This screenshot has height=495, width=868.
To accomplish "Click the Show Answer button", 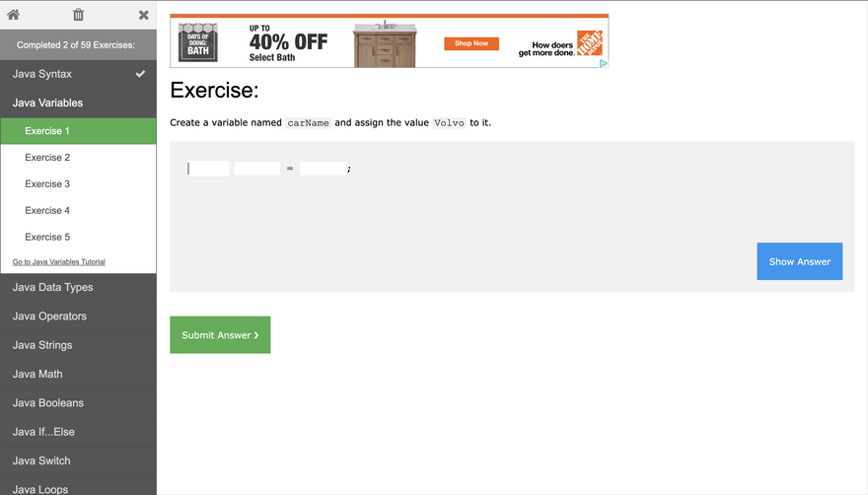I will [799, 261].
